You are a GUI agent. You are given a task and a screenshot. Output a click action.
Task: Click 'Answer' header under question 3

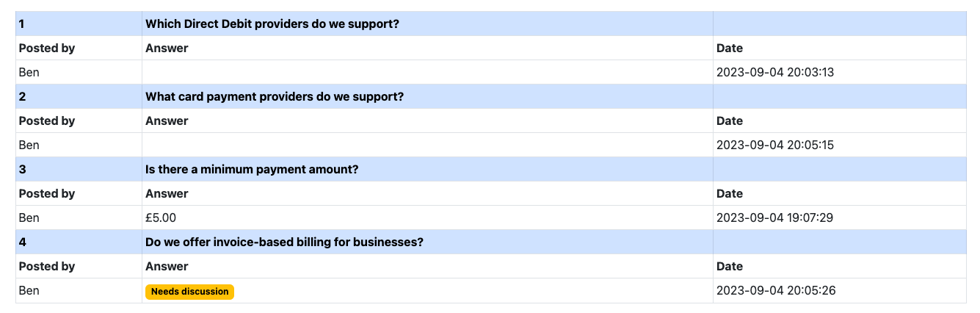(167, 193)
